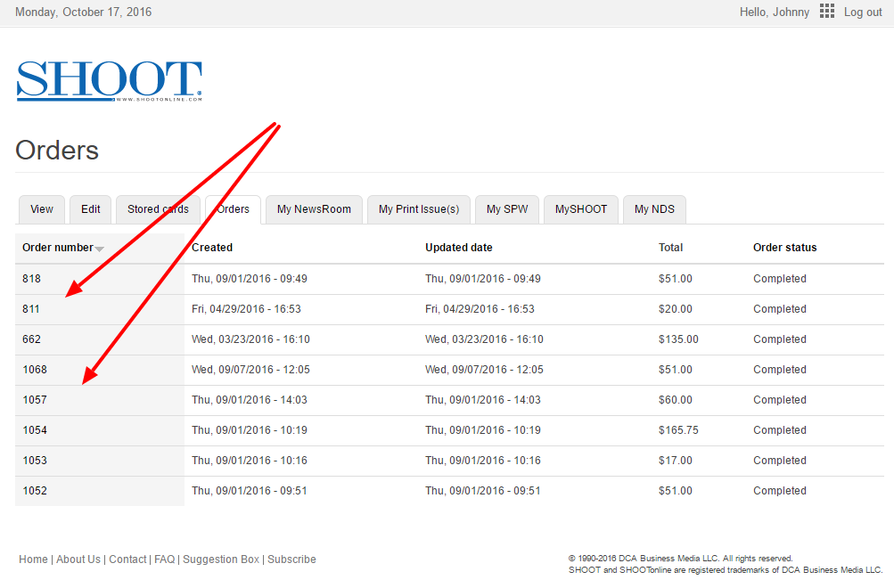Click the $165.75 total cell
The height and width of the screenshot is (588, 894).
[678, 430]
